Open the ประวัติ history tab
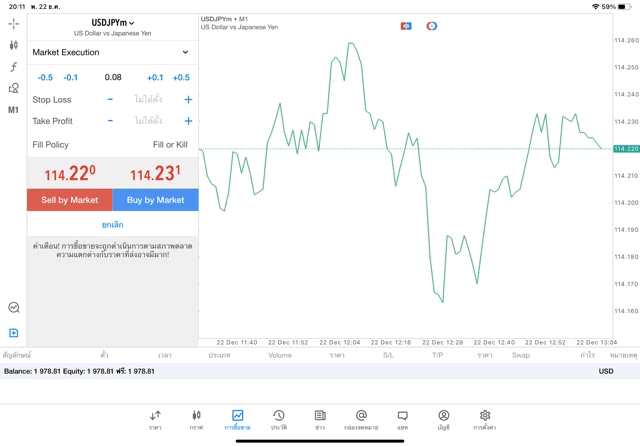 pyautogui.click(x=279, y=420)
